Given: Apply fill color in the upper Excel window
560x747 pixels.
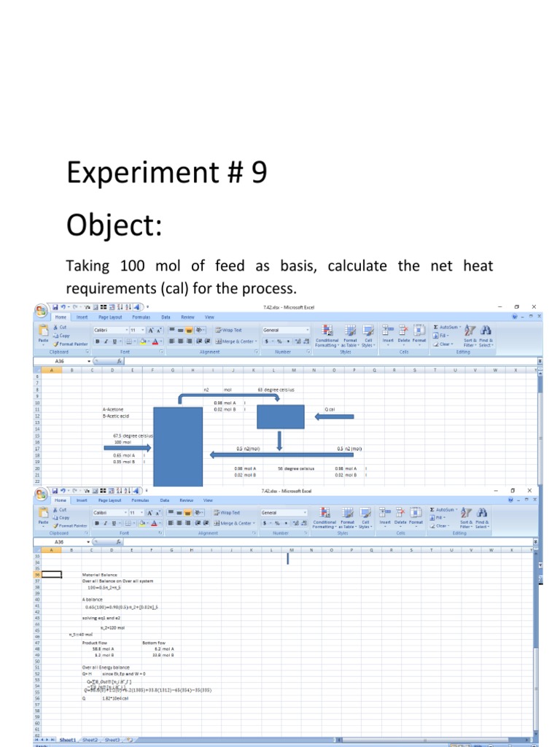Looking at the screenshot, I should [142, 341].
